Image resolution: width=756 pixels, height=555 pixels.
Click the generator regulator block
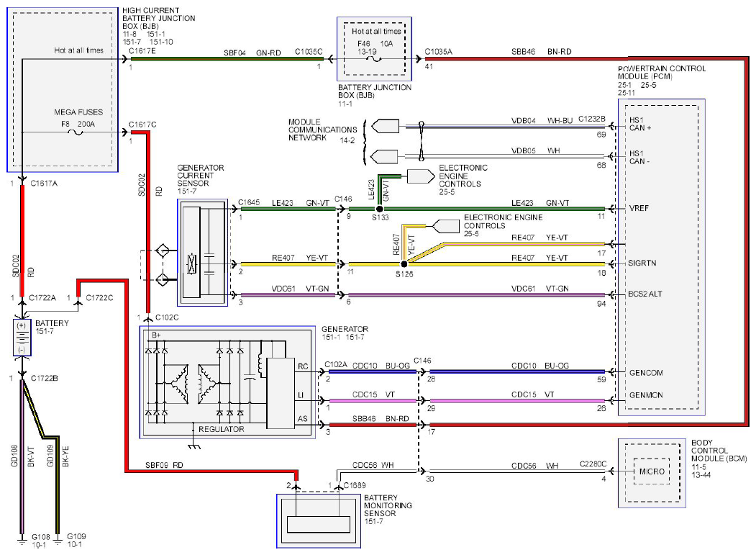pyautogui.click(x=281, y=393)
